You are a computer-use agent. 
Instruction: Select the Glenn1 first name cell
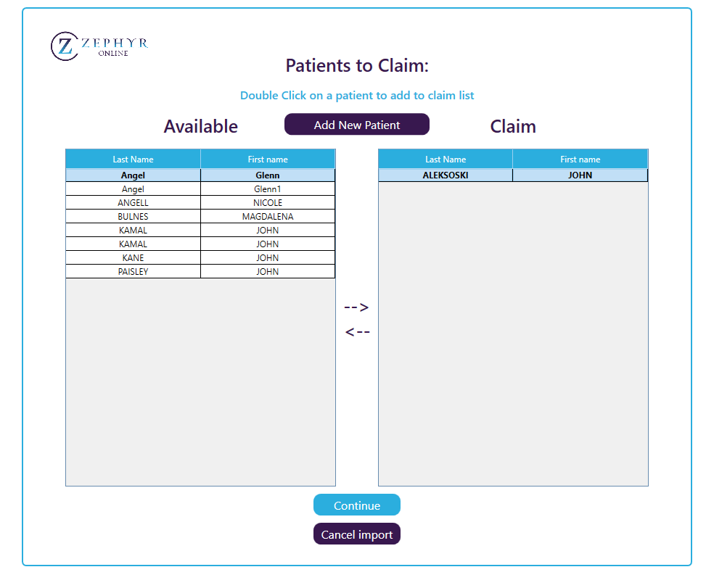(267, 189)
